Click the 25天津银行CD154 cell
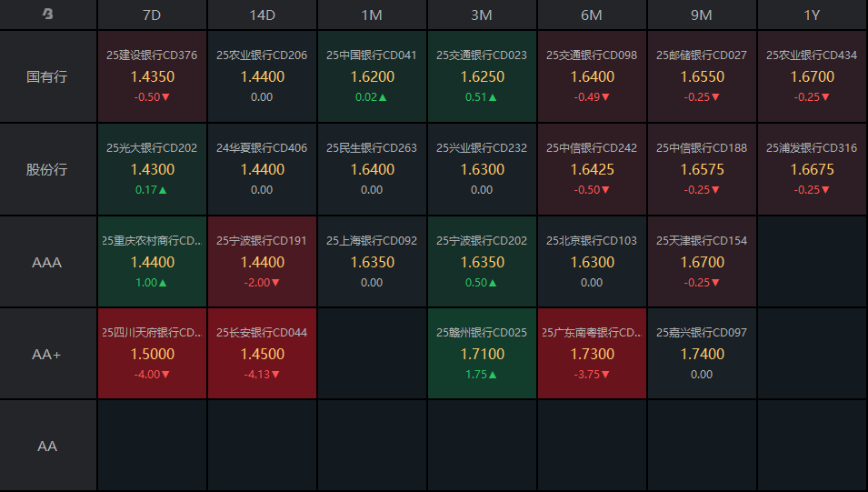This screenshot has height=492, width=868. tap(702, 262)
